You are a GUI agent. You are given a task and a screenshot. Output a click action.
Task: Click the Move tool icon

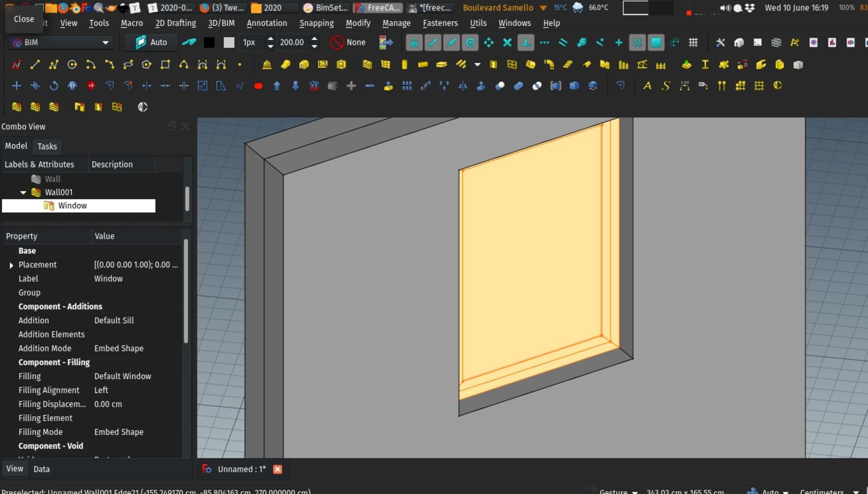tap(16, 85)
